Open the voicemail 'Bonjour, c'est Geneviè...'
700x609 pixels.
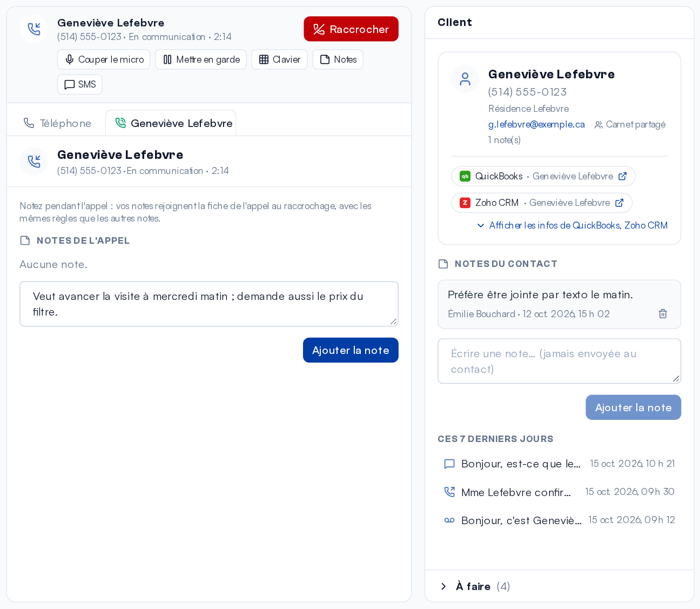[559, 520]
